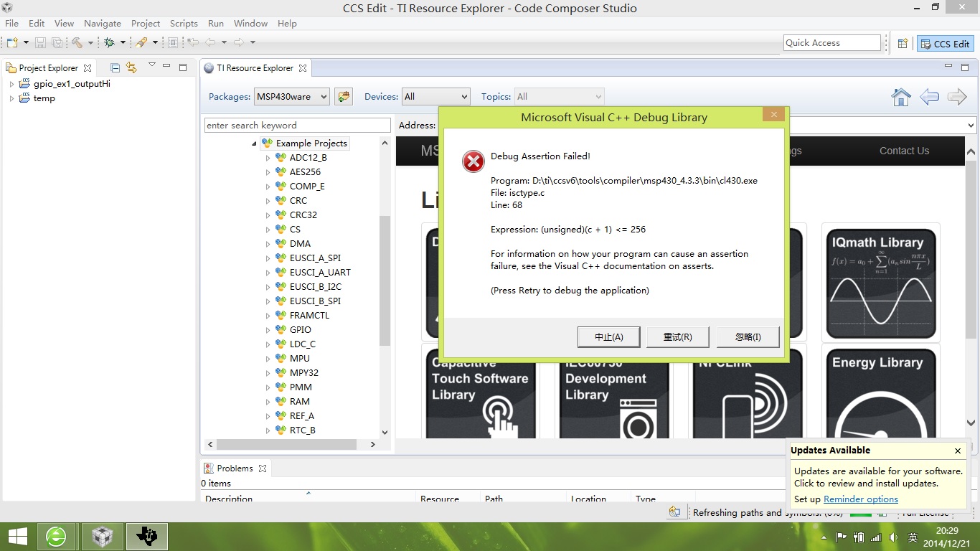The image size is (980, 551).
Task: Open the Capacitive Touch Software Library tile
Action: click(480, 393)
